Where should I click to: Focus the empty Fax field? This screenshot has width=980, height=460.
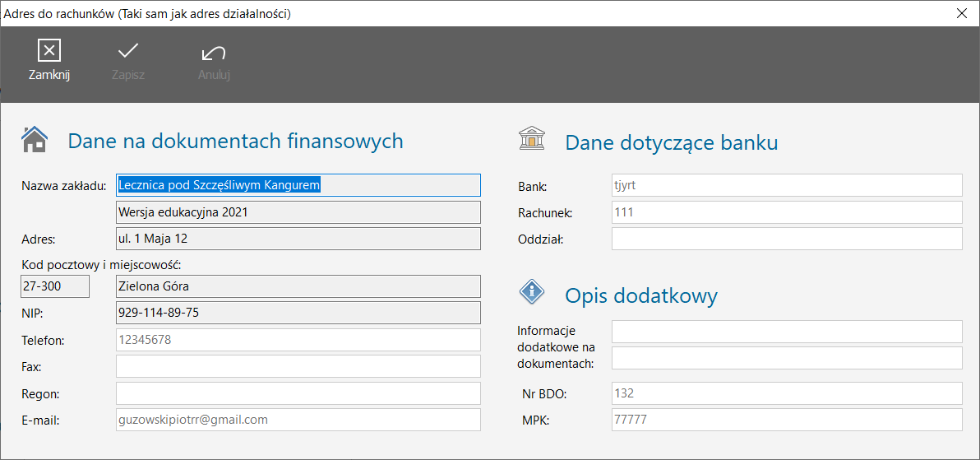298,366
